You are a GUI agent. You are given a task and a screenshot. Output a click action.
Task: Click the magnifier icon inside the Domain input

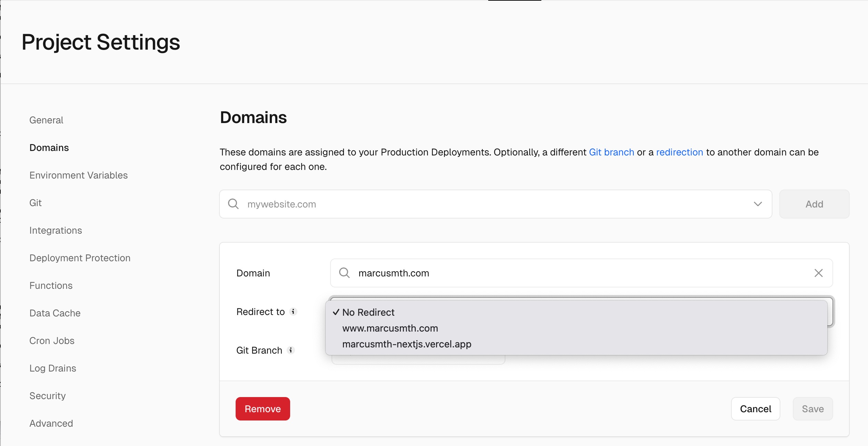pyautogui.click(x=344, y=273)
